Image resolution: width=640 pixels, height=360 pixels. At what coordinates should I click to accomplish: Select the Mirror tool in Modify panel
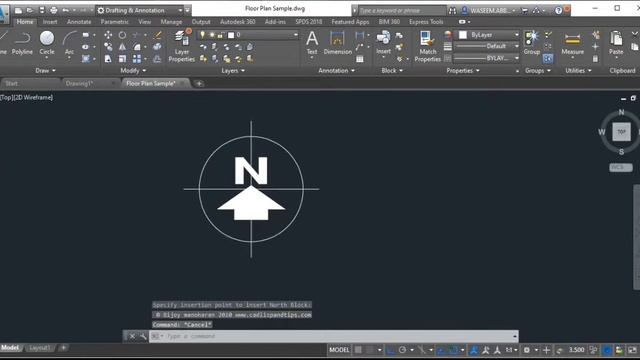tap(122, 47)
